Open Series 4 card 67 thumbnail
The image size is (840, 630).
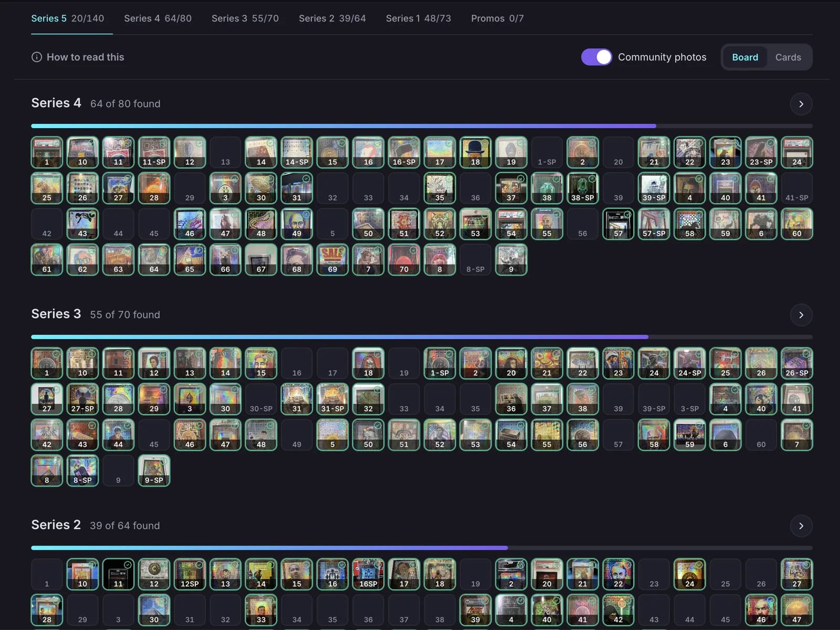click(x=261, y=259)
